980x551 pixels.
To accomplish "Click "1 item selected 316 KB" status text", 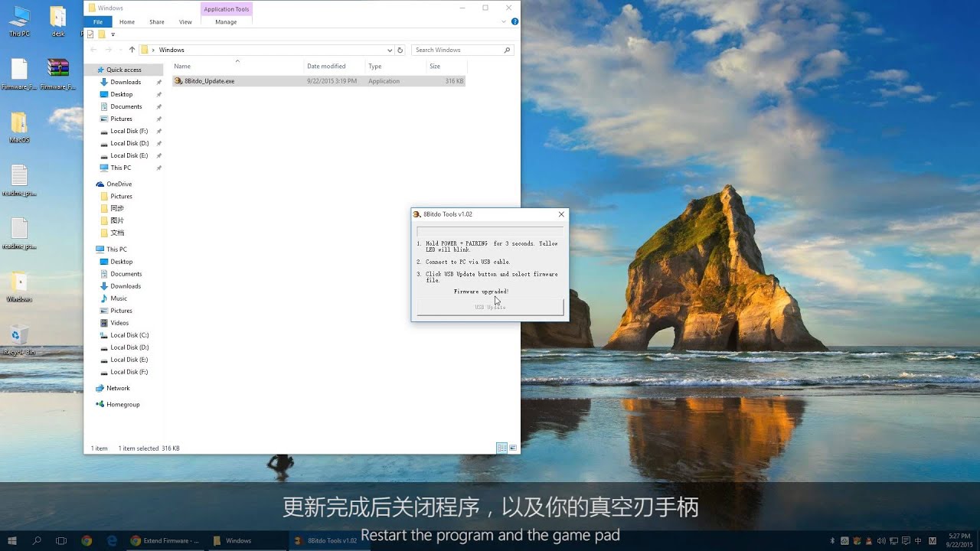I will [149, 448].
